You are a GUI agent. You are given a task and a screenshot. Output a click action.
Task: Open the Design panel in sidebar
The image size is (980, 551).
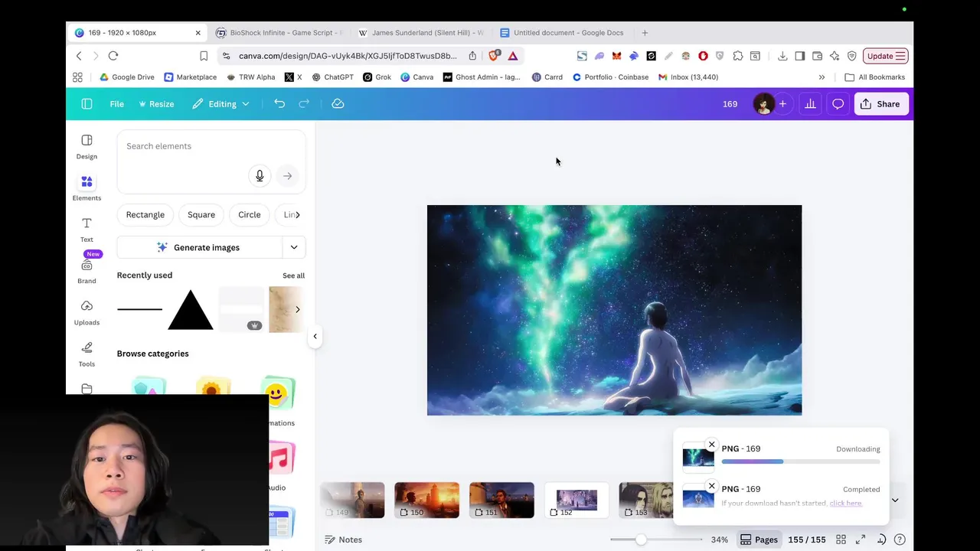click(x=87, y=146)
